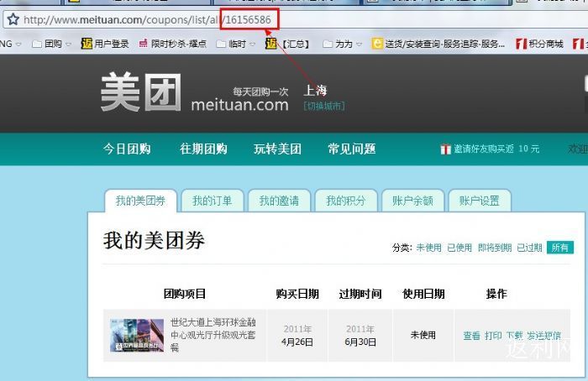Click the 上海 city name in header
Image resolution: width=588 pixels, height=381 pixels.
coord(315,91)
